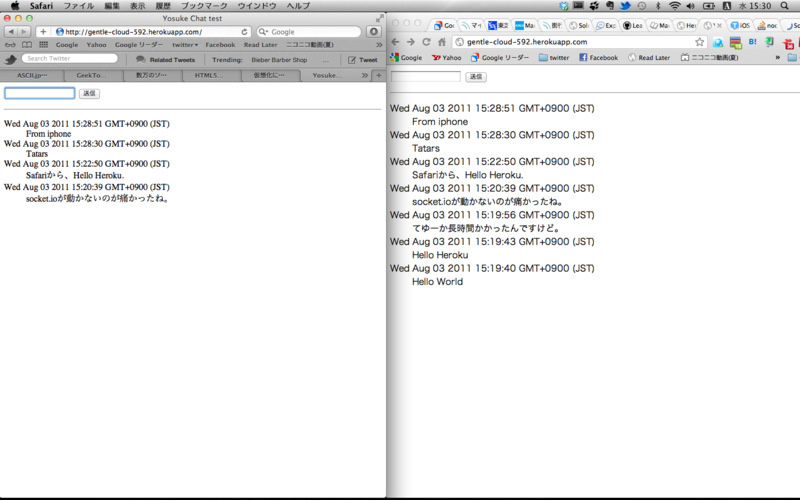Click the Tweet compose button
Viewport: 800px width, 500px height.
[x=363, y=60]
